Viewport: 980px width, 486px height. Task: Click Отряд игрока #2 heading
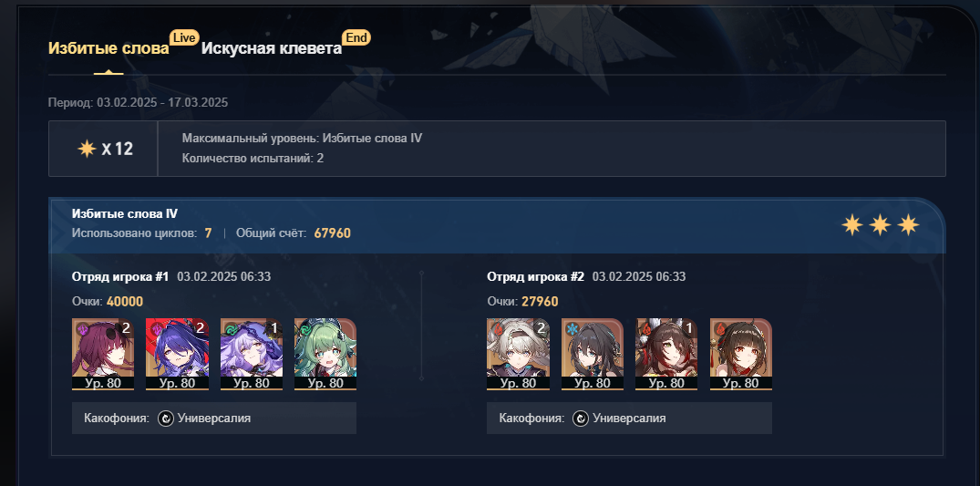536,276
